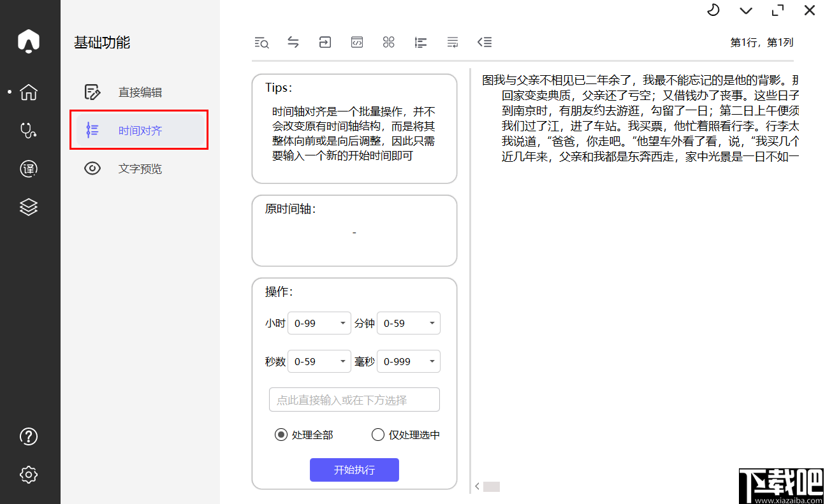Viewport: 825px width, 504px height.
Task: Open the help question mark icon
Action: tap(29, 436)
